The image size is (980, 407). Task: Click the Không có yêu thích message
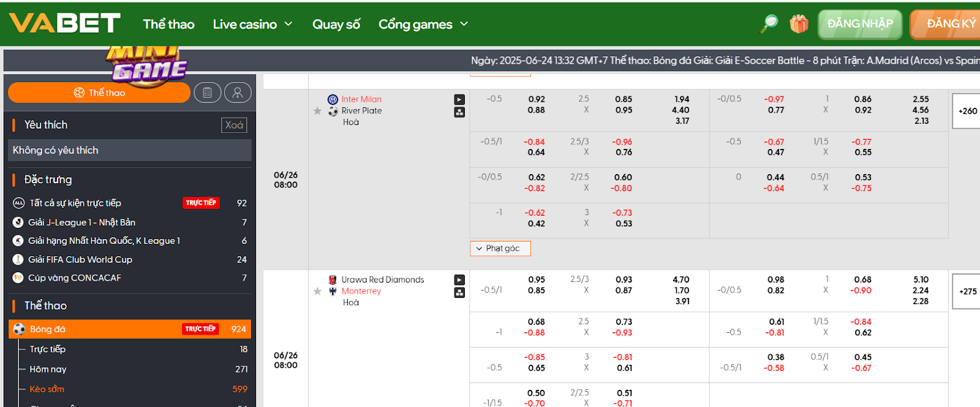pyautogui.click(x=130, y=150)
